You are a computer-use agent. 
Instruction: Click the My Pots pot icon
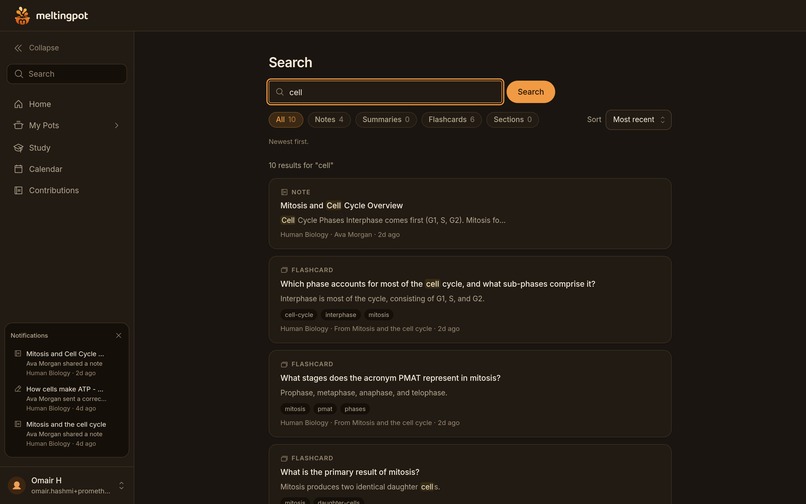[x=19, y=125]
